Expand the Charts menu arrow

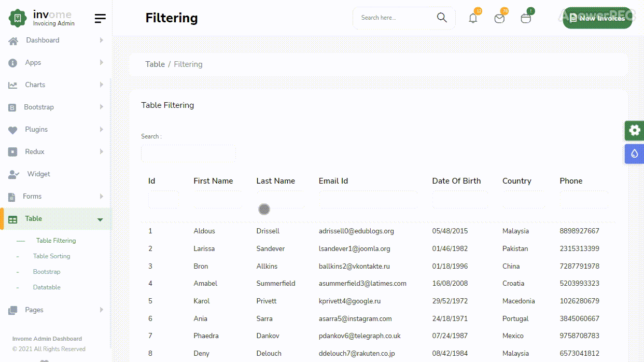101,85
